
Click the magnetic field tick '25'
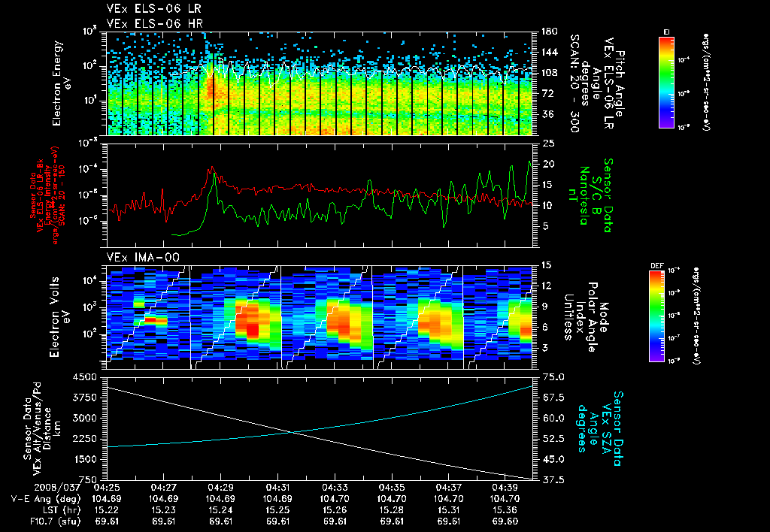pyautogui.click(x=548, y=144)
